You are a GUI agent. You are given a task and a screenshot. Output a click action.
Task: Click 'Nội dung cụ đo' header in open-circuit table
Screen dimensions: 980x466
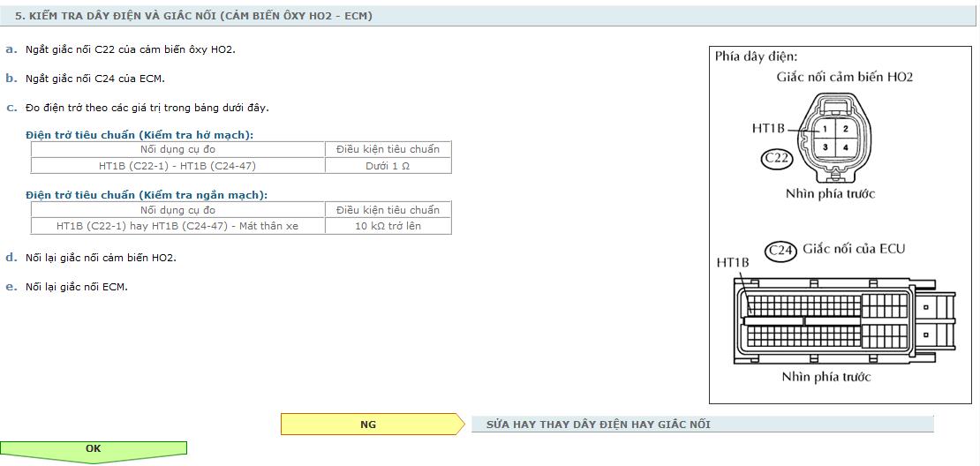point(177,149)
